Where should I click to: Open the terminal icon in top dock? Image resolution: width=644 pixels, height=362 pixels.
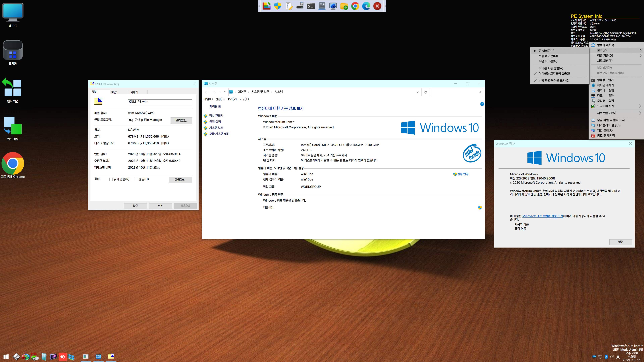[311, 6]
